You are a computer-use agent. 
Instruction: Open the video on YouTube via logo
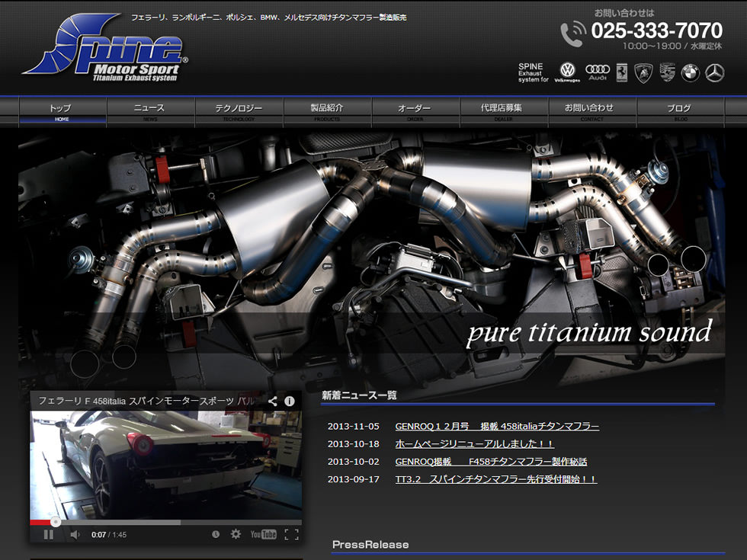(x=264, y=534)
